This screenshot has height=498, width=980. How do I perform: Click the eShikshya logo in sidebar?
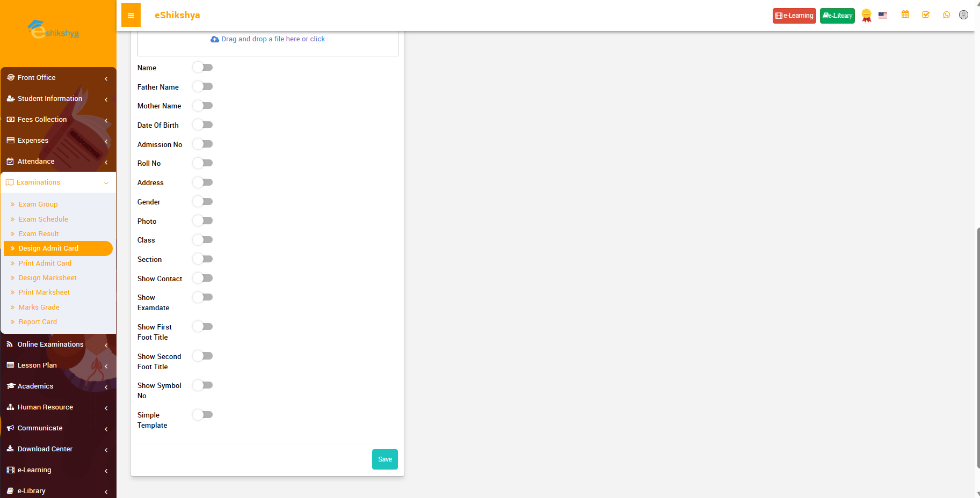(54, 30)
